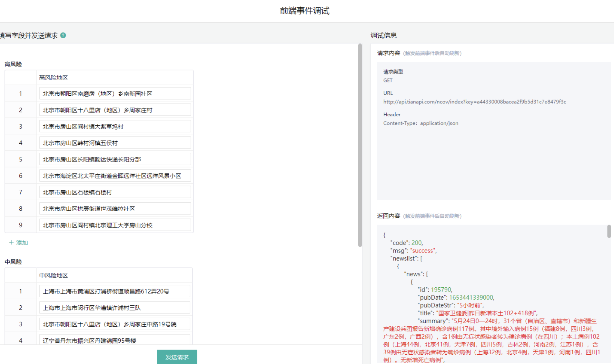Edit medium-risk 顺昌路612弄20号 field
This screenshot has width=614, height=364.
click(x=114, y=292)
